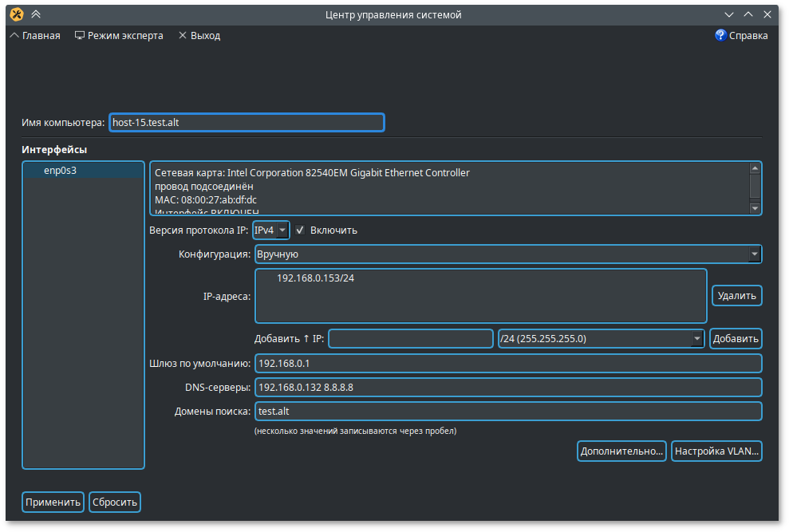This screenshot has height=532, width=789.
Task: Click the Home chevron icon in the menu
Action: [x=14, y=35]
